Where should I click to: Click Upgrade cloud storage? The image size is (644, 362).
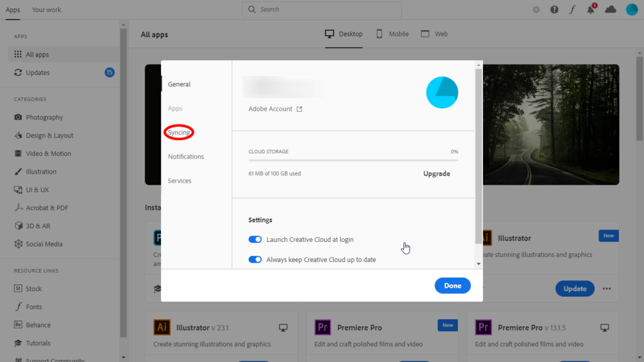click(436, 173)
